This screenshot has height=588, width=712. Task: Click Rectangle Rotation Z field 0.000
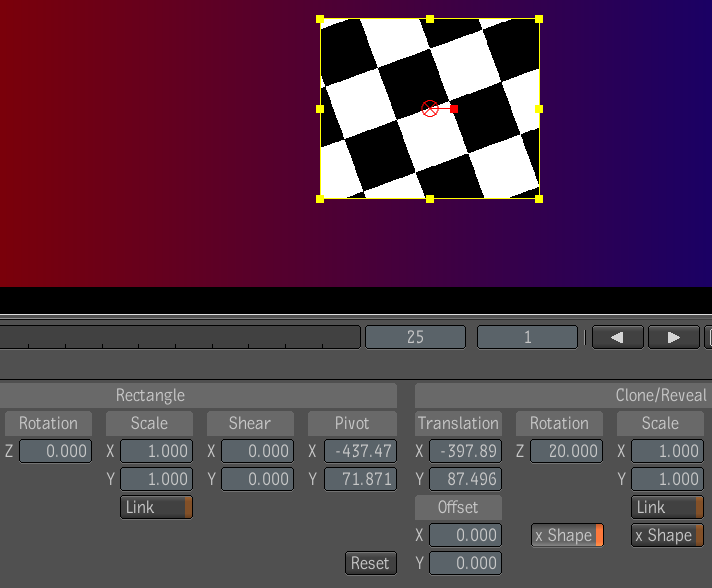click(x=55, y=451)
